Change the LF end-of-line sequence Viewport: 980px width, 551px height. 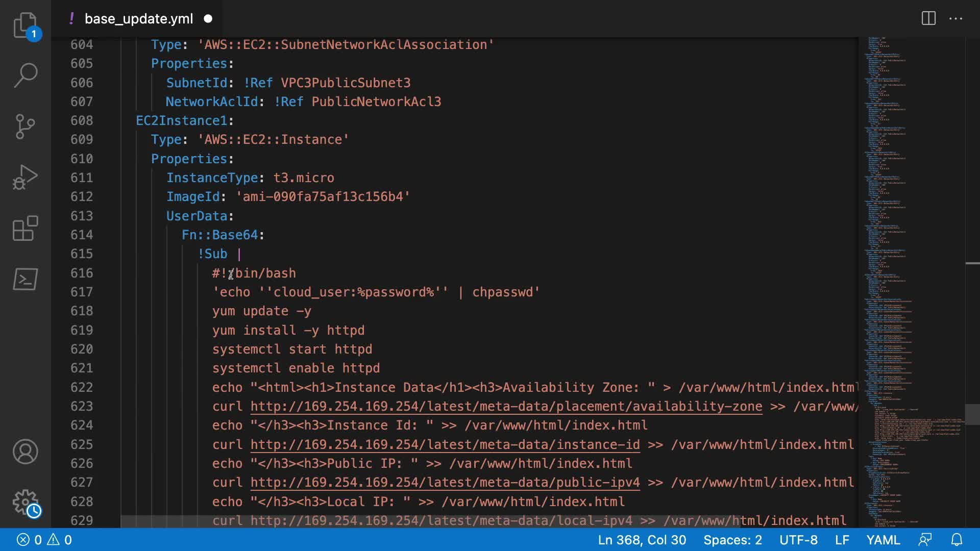(842, 540)
